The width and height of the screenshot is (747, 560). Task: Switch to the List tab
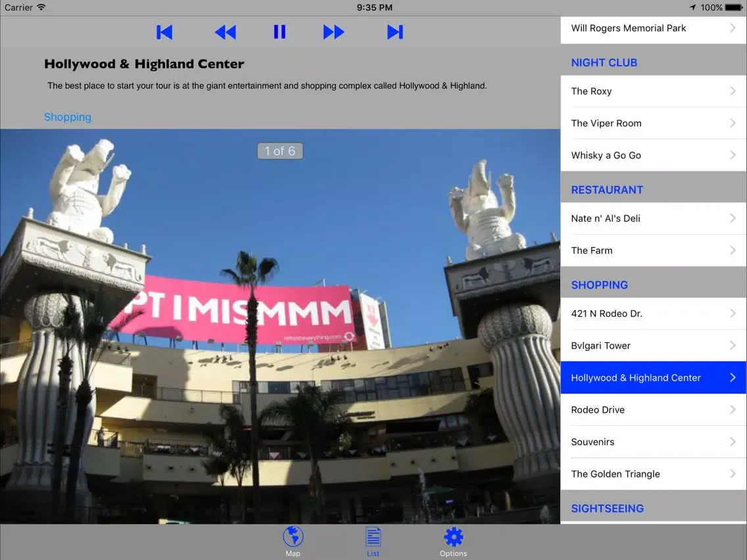tap(373, 542)
